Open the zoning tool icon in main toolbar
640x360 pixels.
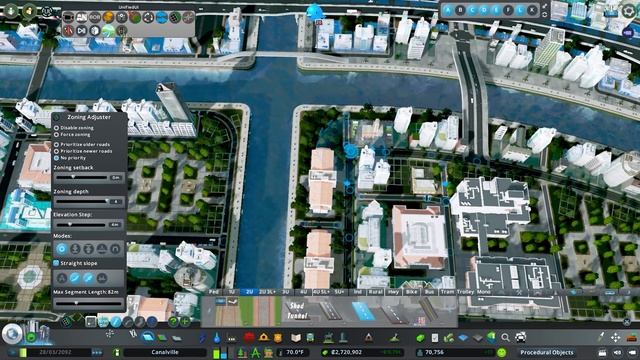(x=162, y=338)
